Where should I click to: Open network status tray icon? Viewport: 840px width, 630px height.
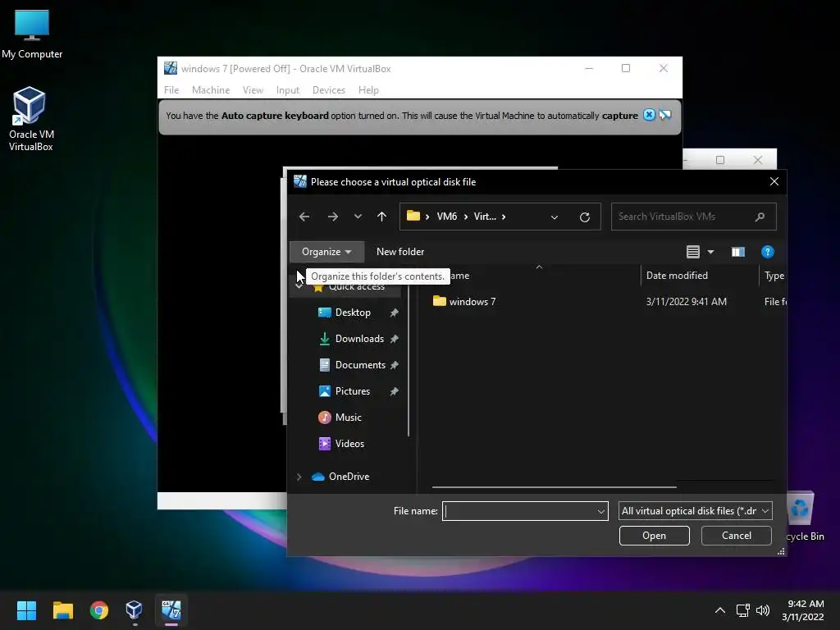tap(742, 610)
